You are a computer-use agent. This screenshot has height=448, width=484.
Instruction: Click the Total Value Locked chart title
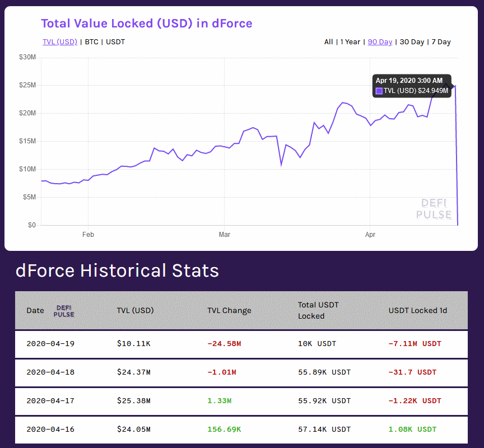coord(147,24)
